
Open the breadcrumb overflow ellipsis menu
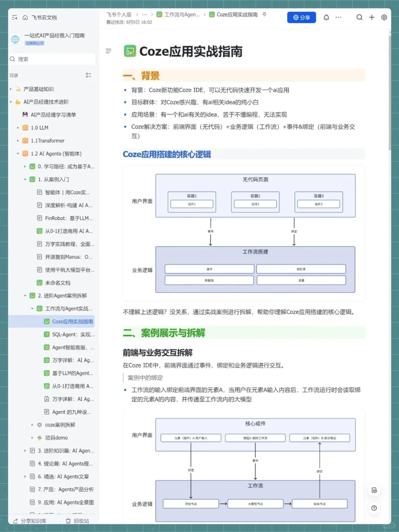144,14
